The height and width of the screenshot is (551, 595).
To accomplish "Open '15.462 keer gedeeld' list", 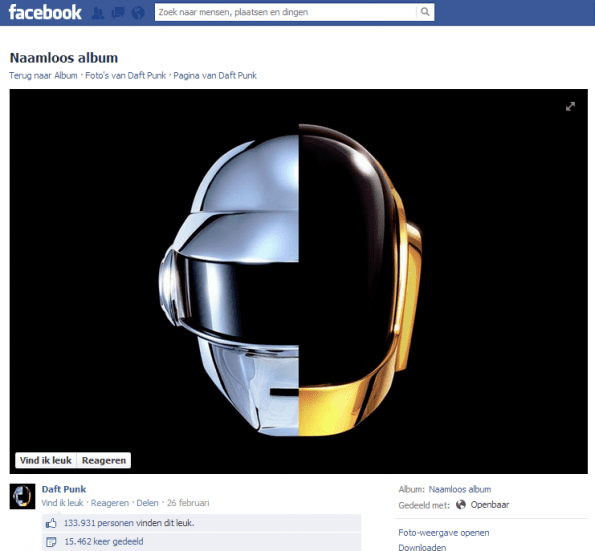I will [104, 542].
